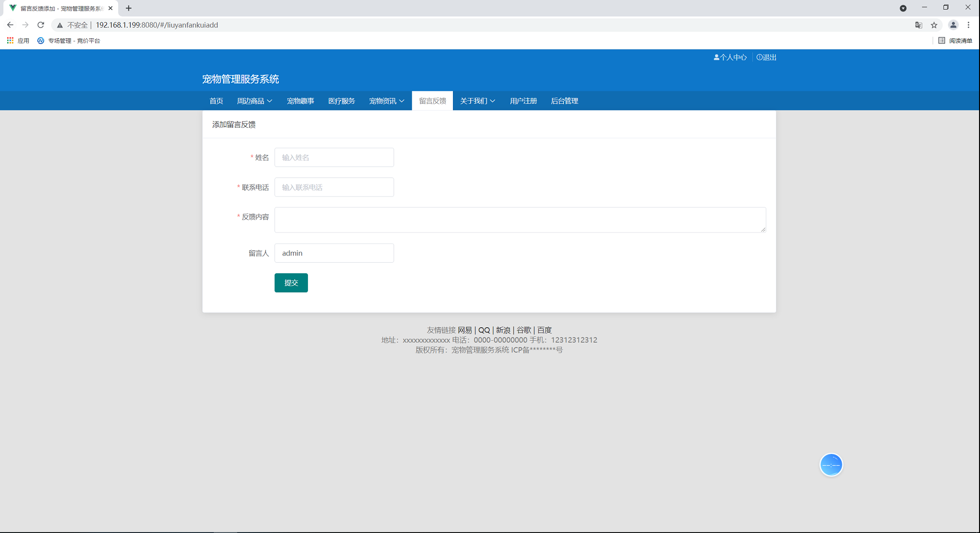Open the 阅读清单 reading list
This screenshot has width=980, height=533.
coord(955,41)
